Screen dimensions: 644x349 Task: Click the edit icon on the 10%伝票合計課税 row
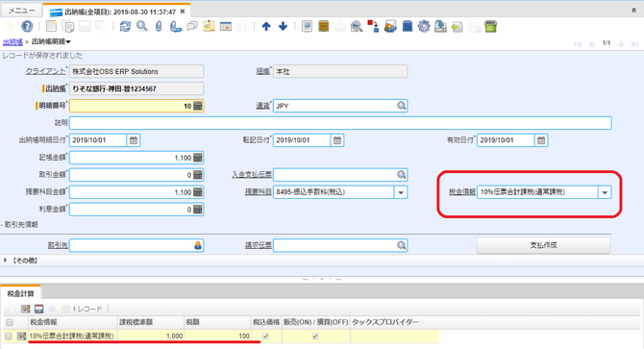click(21, 337)
